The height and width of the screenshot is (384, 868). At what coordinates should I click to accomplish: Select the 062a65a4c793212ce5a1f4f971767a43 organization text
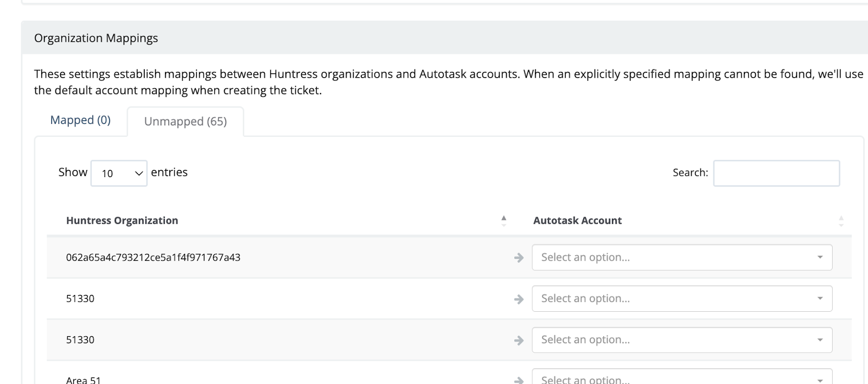(x=153, y=257)
